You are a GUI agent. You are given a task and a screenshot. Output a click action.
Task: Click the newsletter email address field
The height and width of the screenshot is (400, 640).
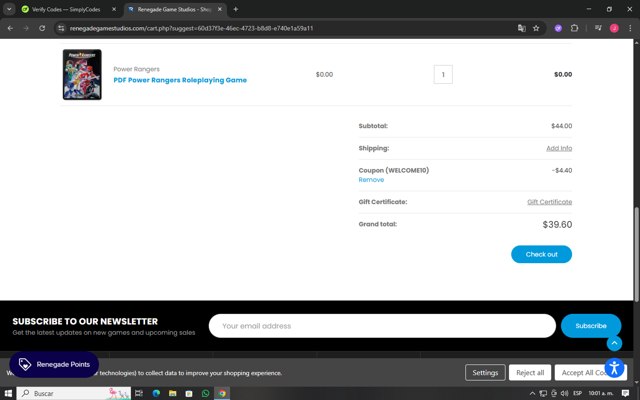click(382, 326)
